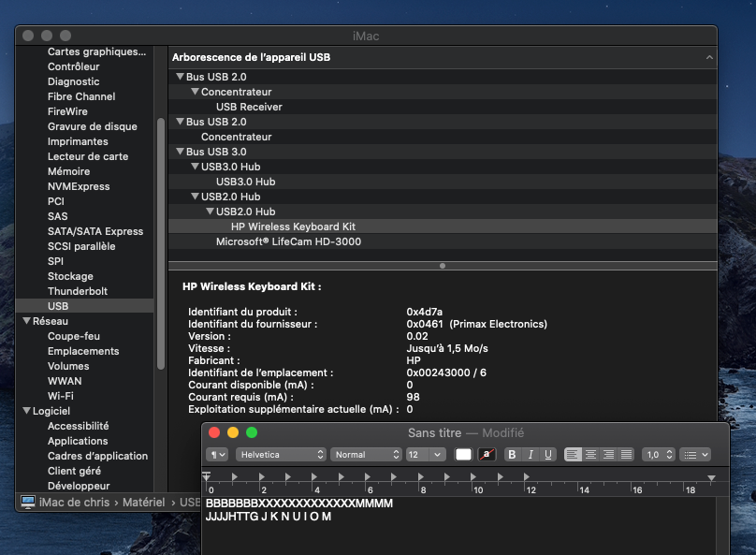Select Microsoft LifeCam HD-3000 row

pyautogui.click(x=443, y=241)
